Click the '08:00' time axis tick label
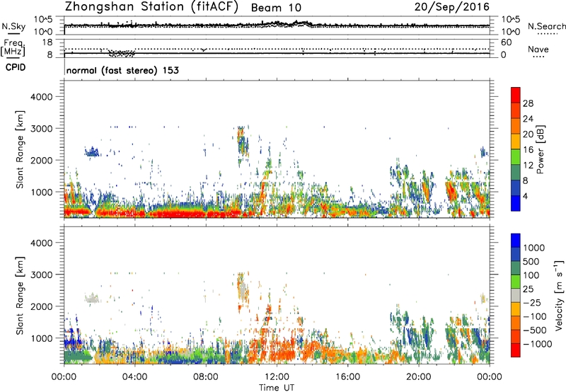 click(206, 377)
